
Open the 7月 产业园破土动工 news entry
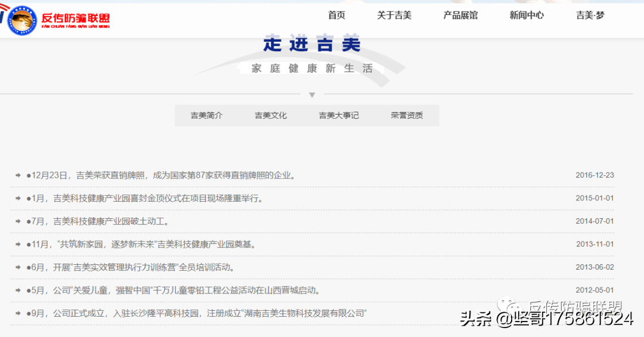(x=98, y=221)
